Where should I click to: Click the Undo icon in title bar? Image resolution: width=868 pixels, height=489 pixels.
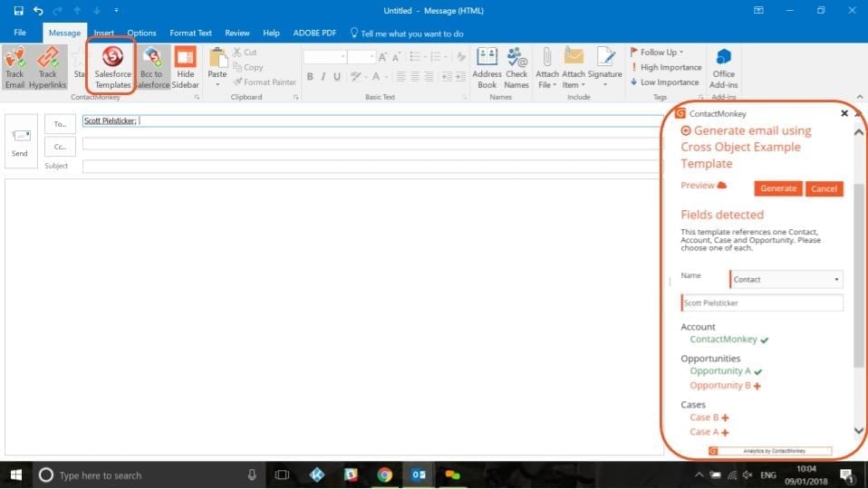point(38,11)
